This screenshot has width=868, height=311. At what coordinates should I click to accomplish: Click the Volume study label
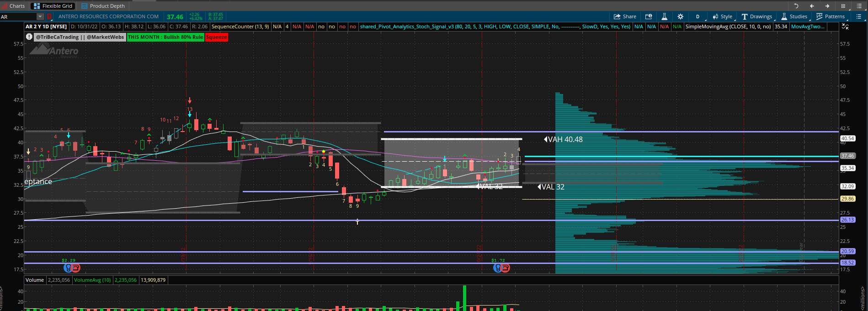pos(35,280)
